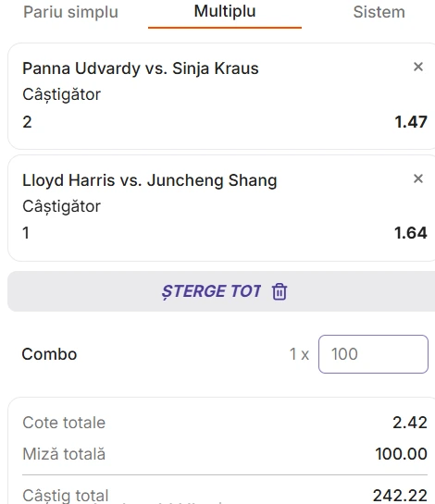This screenshot has width=435, height=504.
Task: Click selection 1 in the Harris bet
Action: point(26,233)
